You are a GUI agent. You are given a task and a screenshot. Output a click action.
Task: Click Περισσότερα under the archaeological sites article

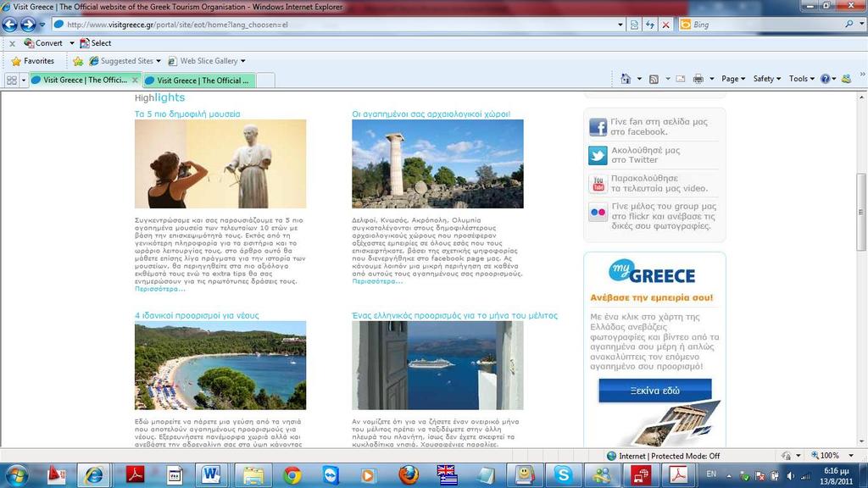pyautogui.click(x=377, y=281)
